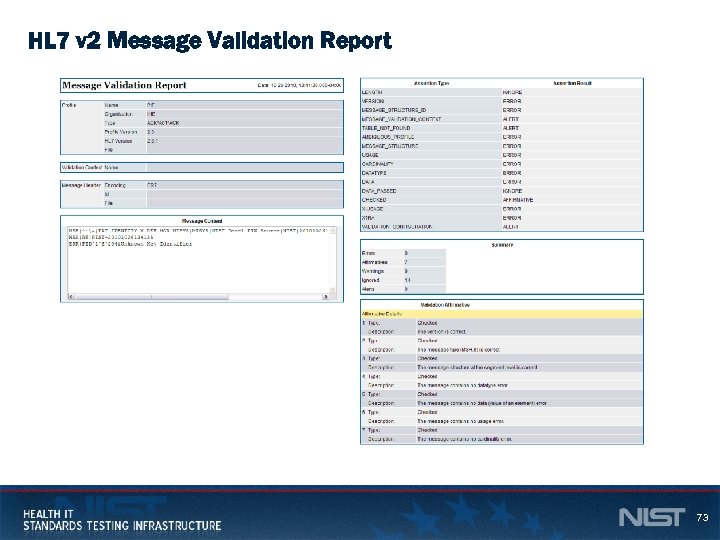Click the 'Alerts' row in Summary
The image size is (720, 540).
pos(403,289)
